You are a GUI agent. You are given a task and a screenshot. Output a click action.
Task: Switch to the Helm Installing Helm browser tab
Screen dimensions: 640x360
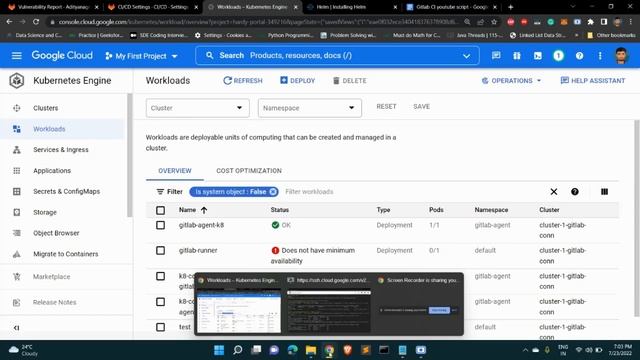pyautogui.click(x=351, y=7)
